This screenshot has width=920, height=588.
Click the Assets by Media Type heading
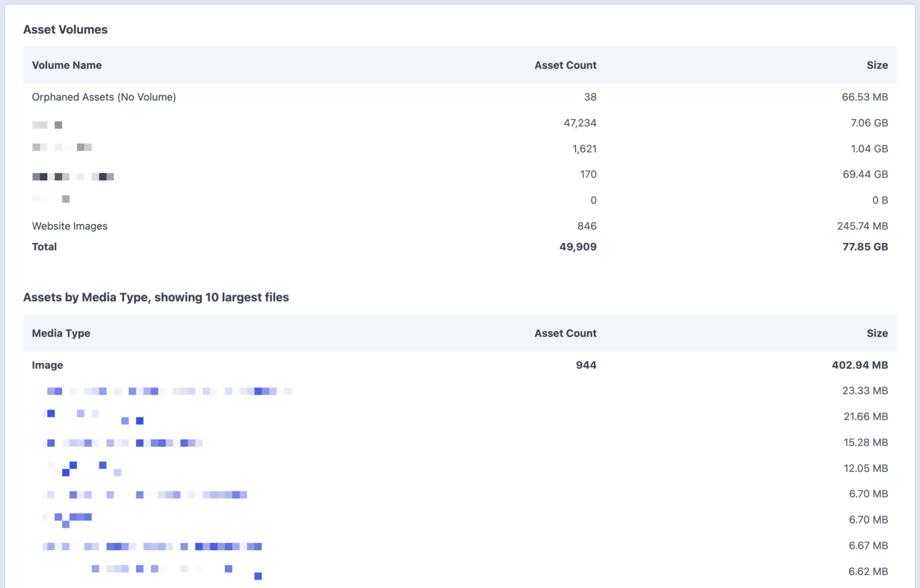click(156, 297)
